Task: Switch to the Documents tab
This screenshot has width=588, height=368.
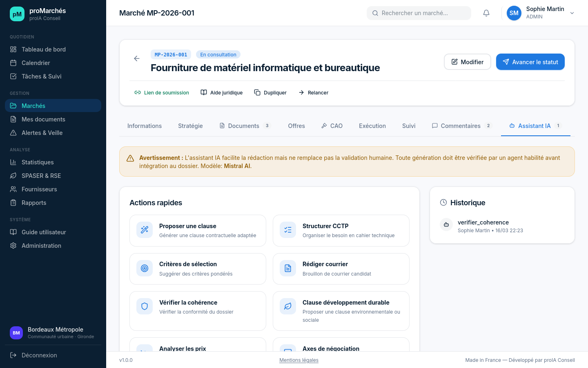Action: pyautogui.click(x=243, y=126)
